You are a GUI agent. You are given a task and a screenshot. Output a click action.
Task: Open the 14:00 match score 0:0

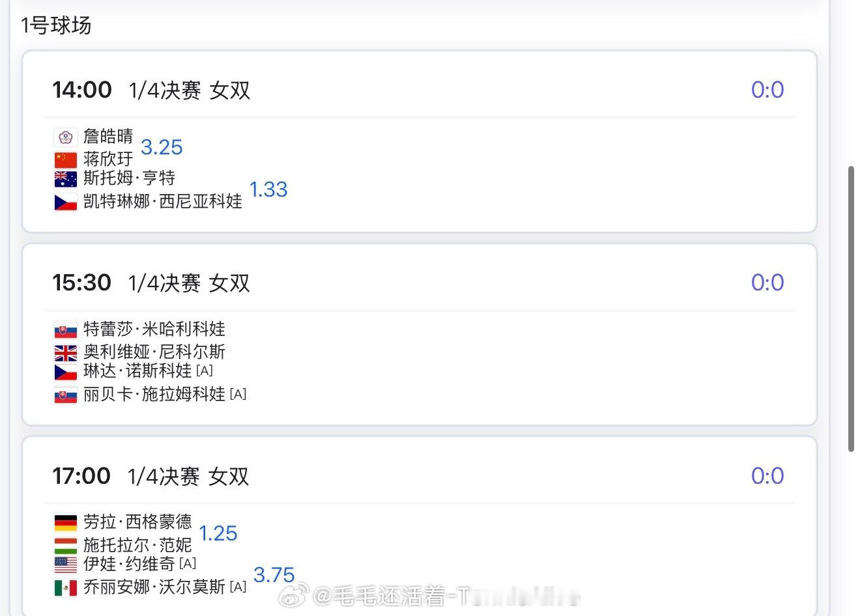(x=767, y=89)
